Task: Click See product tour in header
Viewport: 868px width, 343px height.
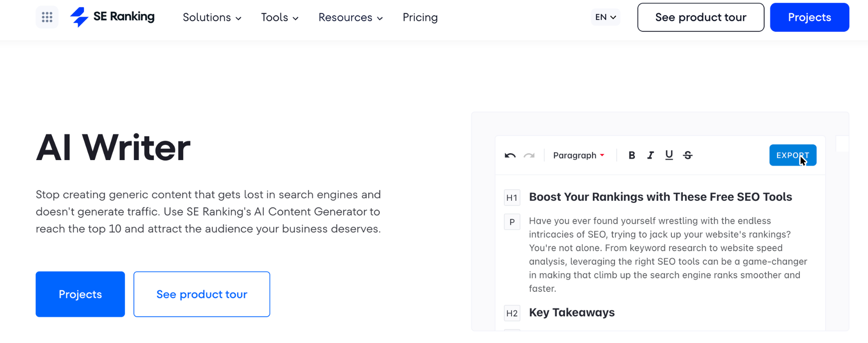Action: [700, 17]
